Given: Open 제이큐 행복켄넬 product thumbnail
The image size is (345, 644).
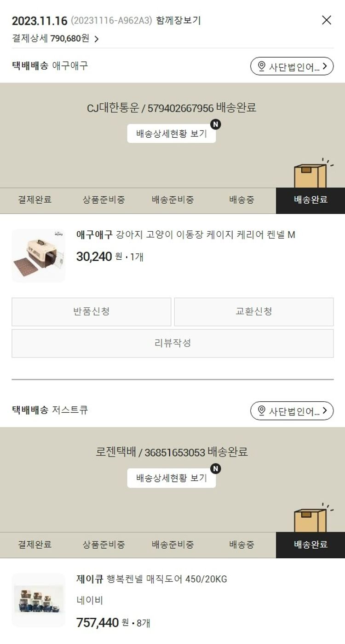Looking at the screenshot, I should click(x=39, y=600).
